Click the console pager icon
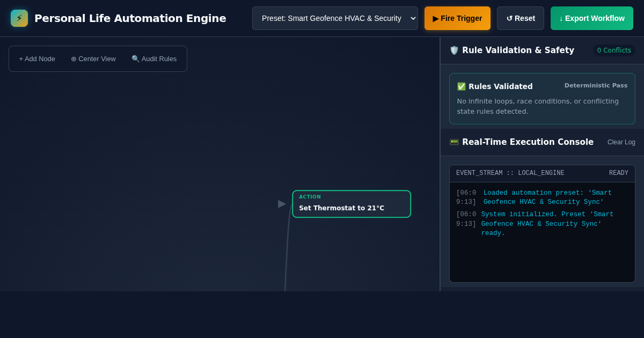Viewport: 644px width, 338px height. [454, 142]
